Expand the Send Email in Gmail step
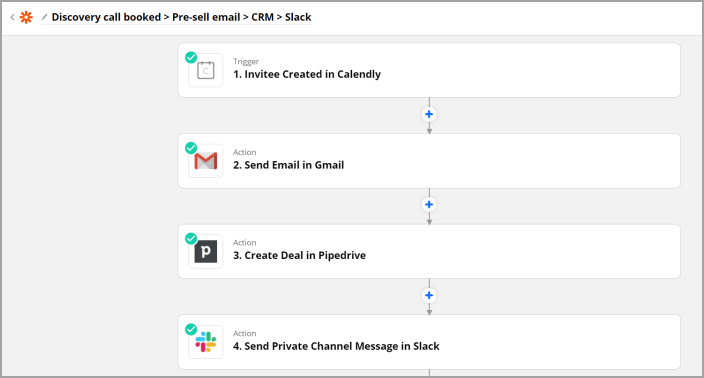This screenshot has height=378, width=704. click(x=429, y=161)
